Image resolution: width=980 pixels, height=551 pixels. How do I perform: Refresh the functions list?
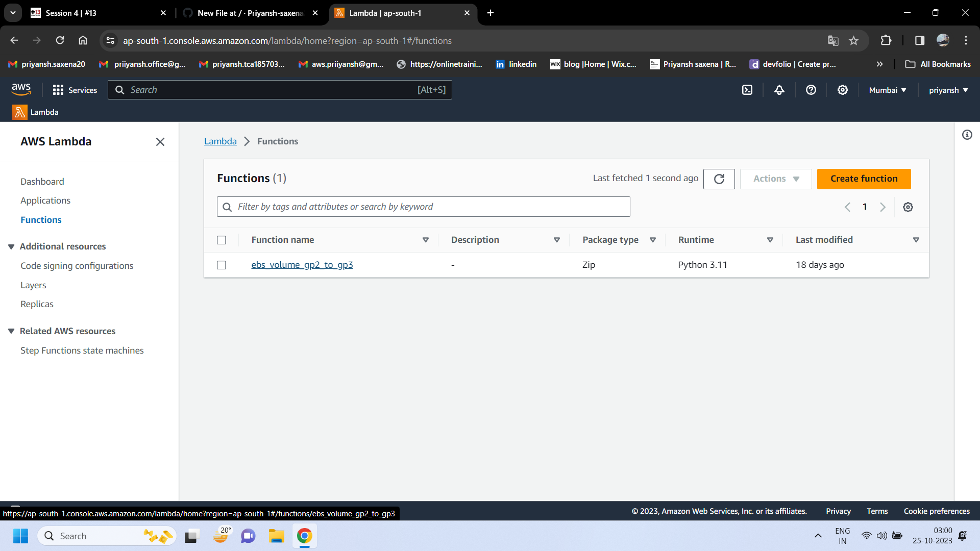(719, 179)
